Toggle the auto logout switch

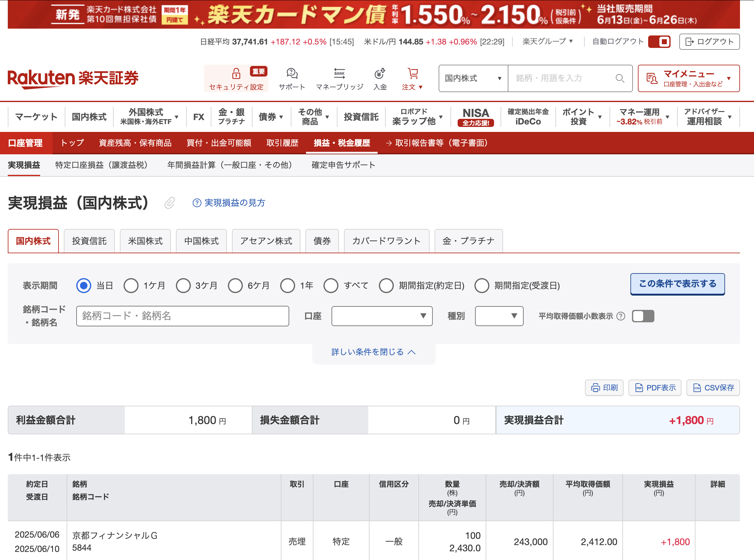coord(659,42)
